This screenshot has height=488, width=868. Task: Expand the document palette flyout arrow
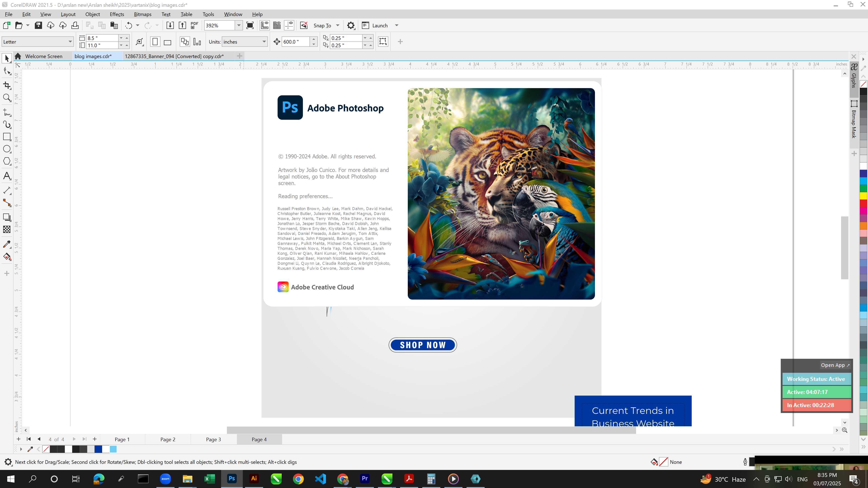21,449
